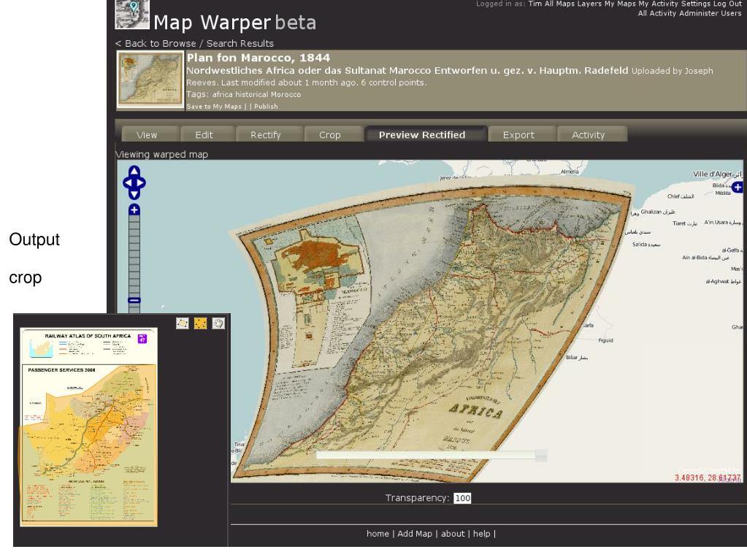Click the footer about link

click(x=453, y=534)
